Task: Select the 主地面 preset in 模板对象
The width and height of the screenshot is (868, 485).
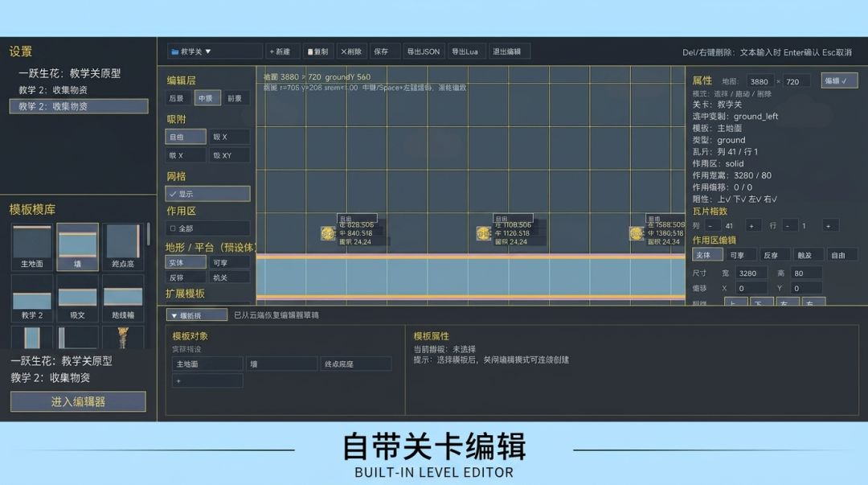Action: [207, 364]
